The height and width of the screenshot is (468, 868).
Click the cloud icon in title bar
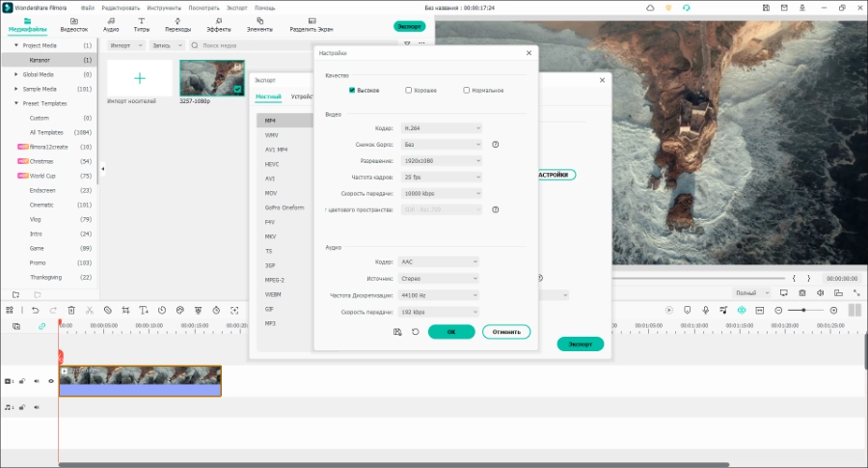click(x=650, y=8)
